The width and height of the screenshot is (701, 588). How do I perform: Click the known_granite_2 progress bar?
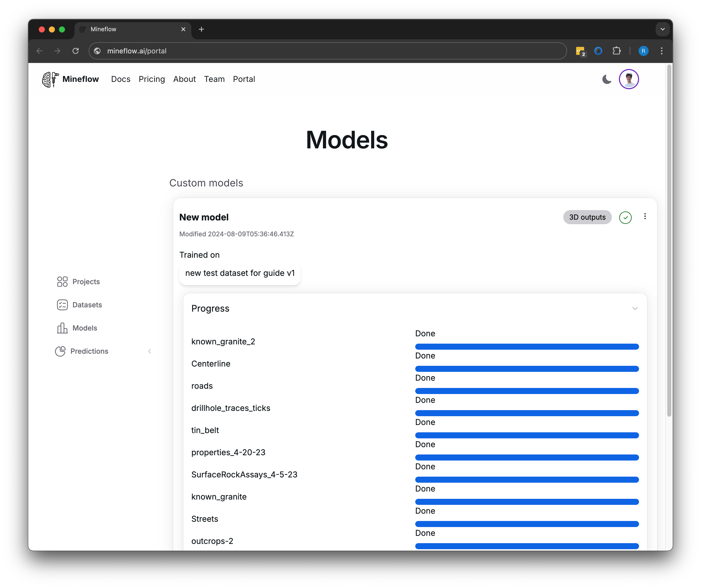click(x=527, y=347)
